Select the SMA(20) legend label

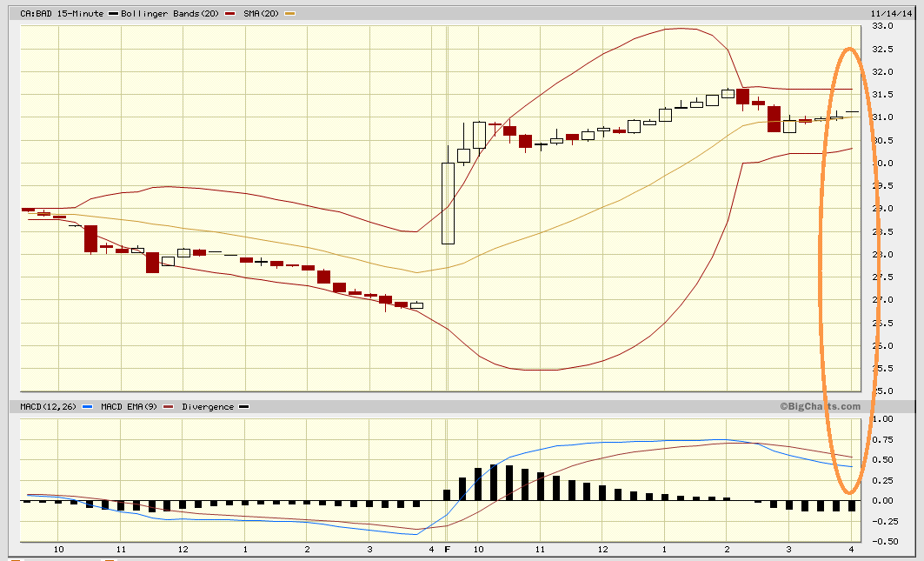point(261,13)
